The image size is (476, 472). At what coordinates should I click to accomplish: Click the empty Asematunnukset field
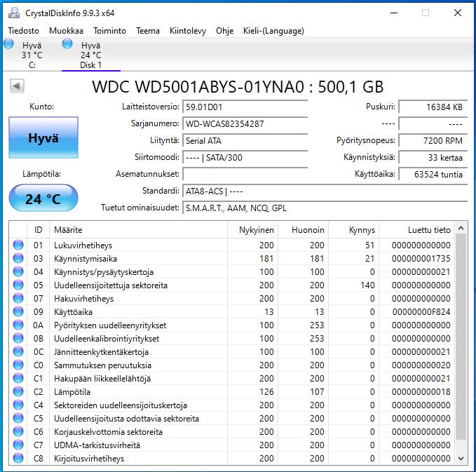point(245,175)
